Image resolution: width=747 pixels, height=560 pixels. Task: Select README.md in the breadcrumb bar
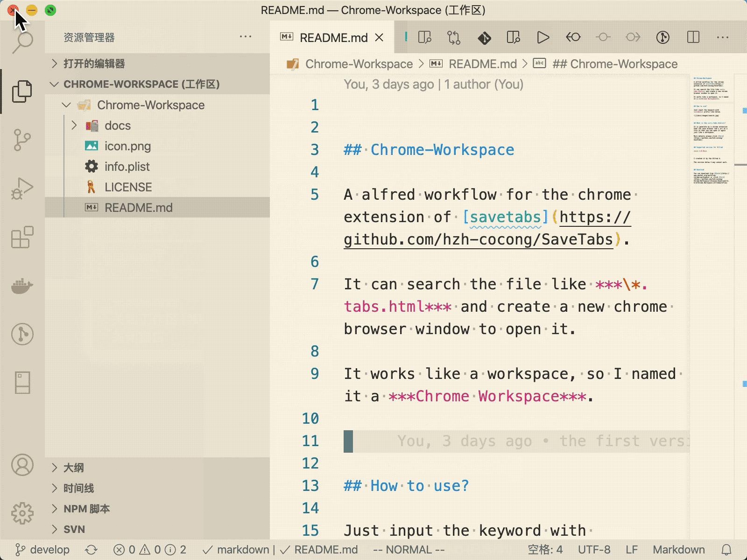tap(483, 64)
